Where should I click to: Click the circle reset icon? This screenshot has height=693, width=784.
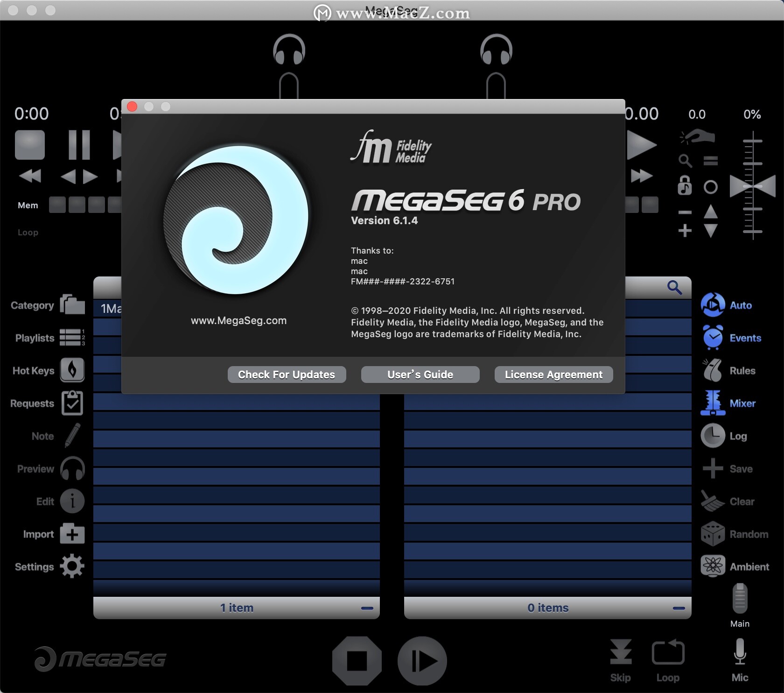click(711, 187)
